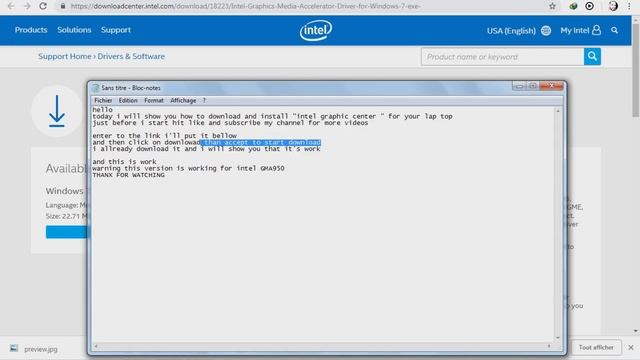Click the Notepad horizontal scrollbar right arrow
This screenshot has width=640, height=360.
tap(549, 346)
